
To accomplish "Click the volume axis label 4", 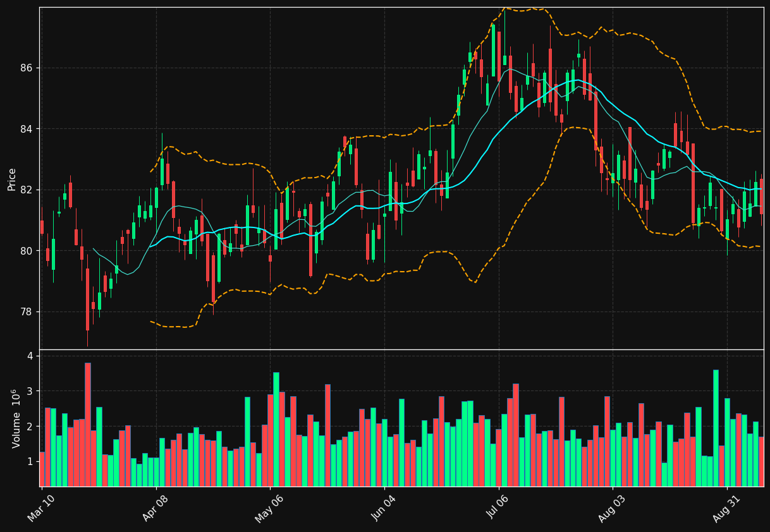I will click(x=30, y=356).
